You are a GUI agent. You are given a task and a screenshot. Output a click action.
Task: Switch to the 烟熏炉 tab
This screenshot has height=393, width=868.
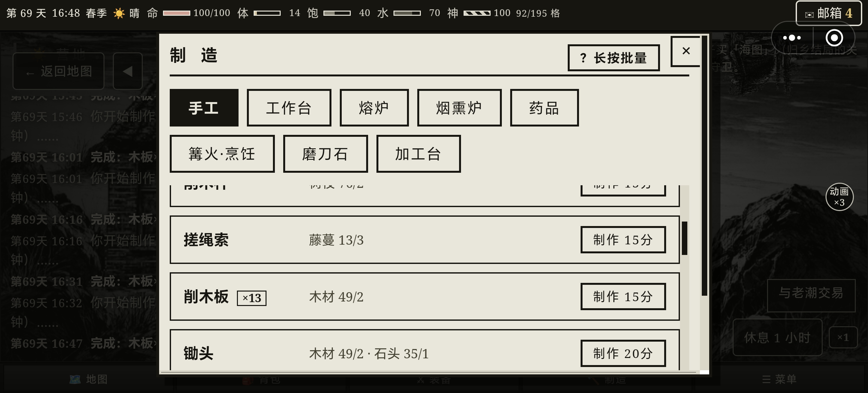[459, 108]
